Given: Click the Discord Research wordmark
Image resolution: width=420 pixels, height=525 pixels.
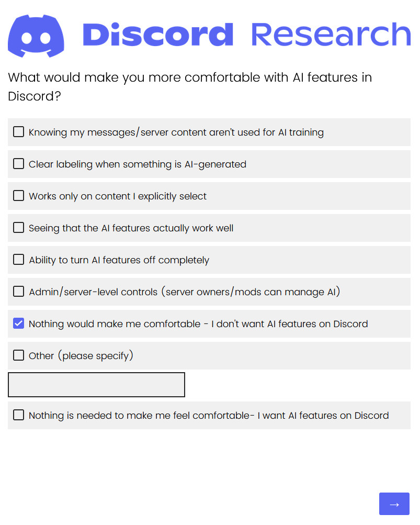Looking at the screenshot, I should pyautogui.click(x=246, y=35).
